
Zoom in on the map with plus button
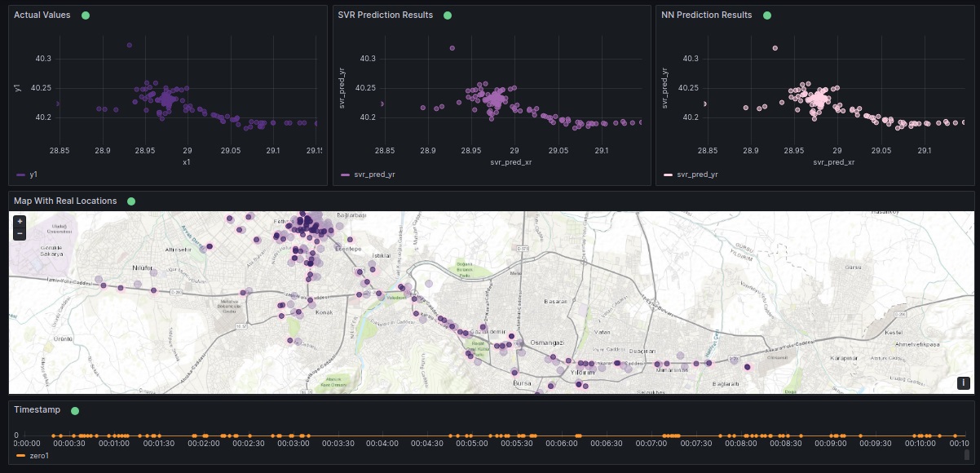[20, 221]
